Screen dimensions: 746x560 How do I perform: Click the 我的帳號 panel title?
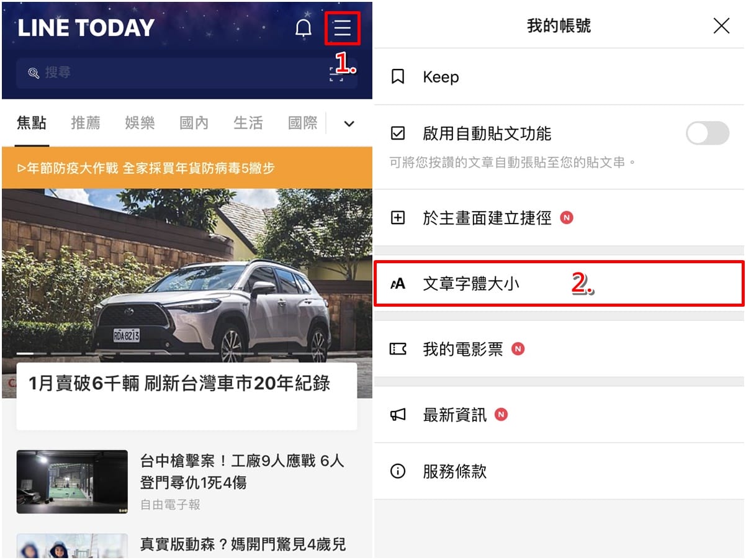pyautogui.click(x=559, y=25)
